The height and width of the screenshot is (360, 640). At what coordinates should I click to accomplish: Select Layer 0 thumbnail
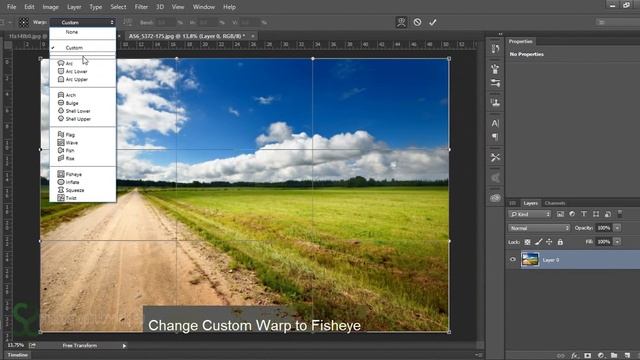[530, 260]
